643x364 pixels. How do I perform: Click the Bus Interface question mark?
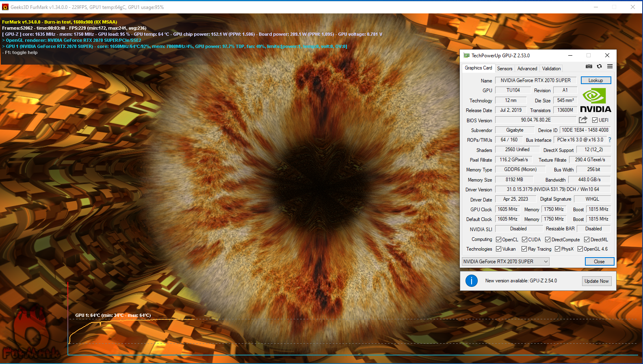[609, 140]
